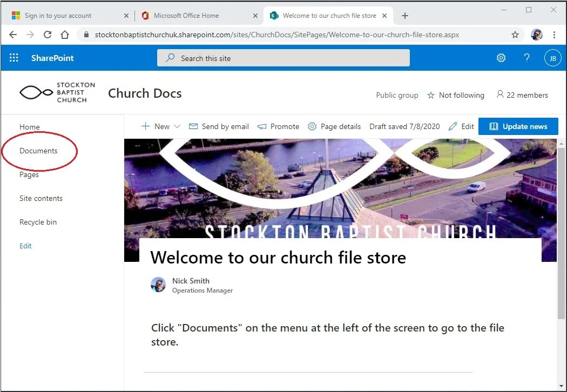Click the Nick Smith author name

[x=191, y=281]
